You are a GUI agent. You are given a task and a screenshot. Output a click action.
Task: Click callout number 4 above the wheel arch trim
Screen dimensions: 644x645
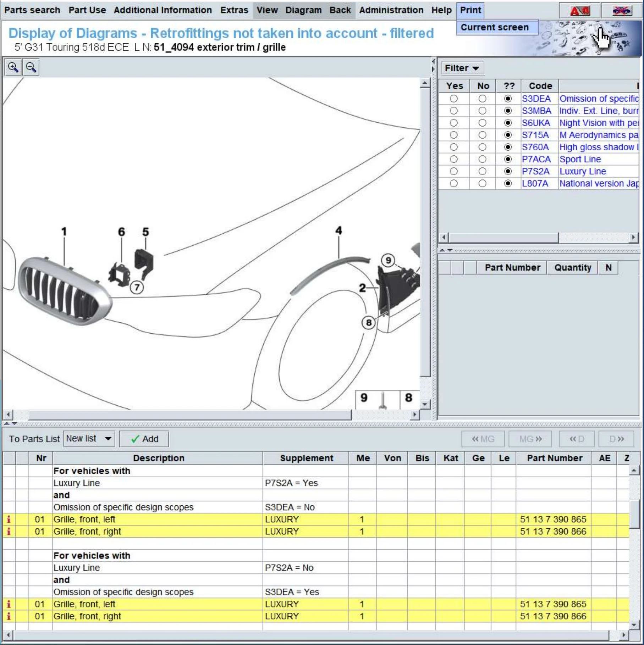(x=339, y=230)
